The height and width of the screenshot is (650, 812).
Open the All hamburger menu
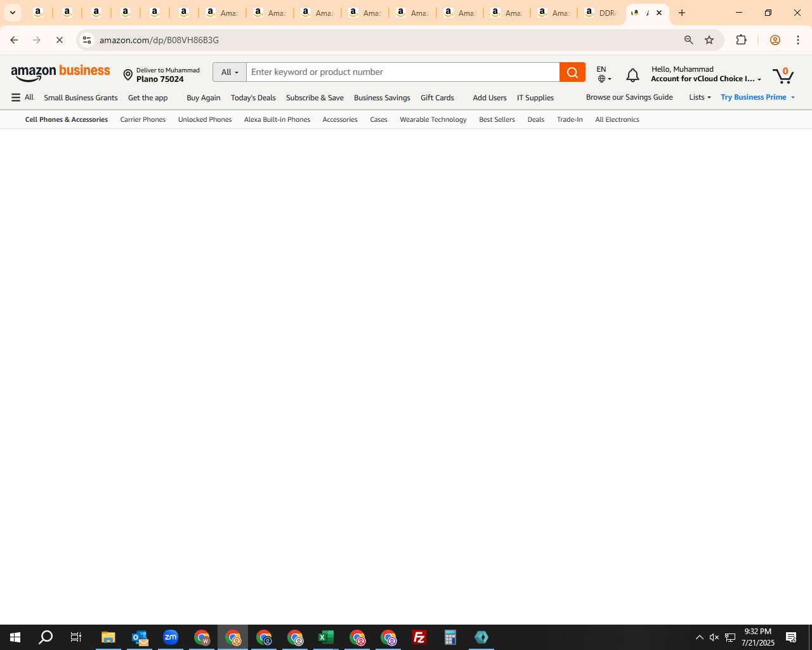click(22, 97)
